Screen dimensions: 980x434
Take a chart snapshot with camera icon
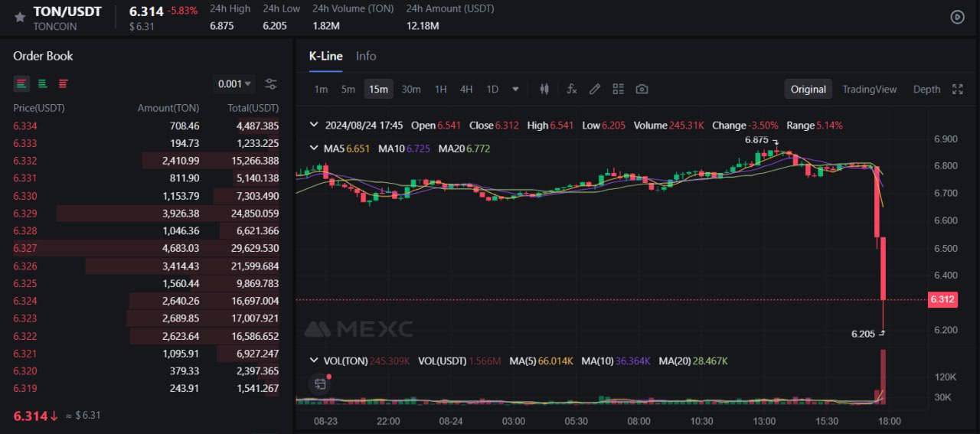click(x=642, y=89)
